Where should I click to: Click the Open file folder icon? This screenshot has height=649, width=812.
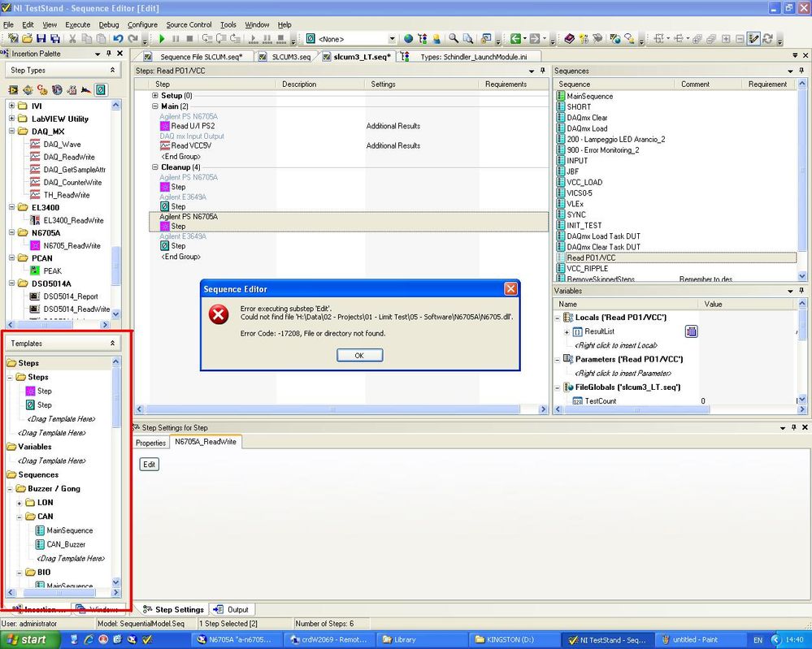coord(28,39)
